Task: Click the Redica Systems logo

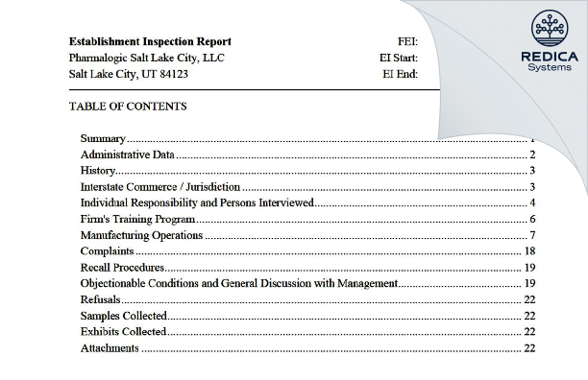Action: 550,41
